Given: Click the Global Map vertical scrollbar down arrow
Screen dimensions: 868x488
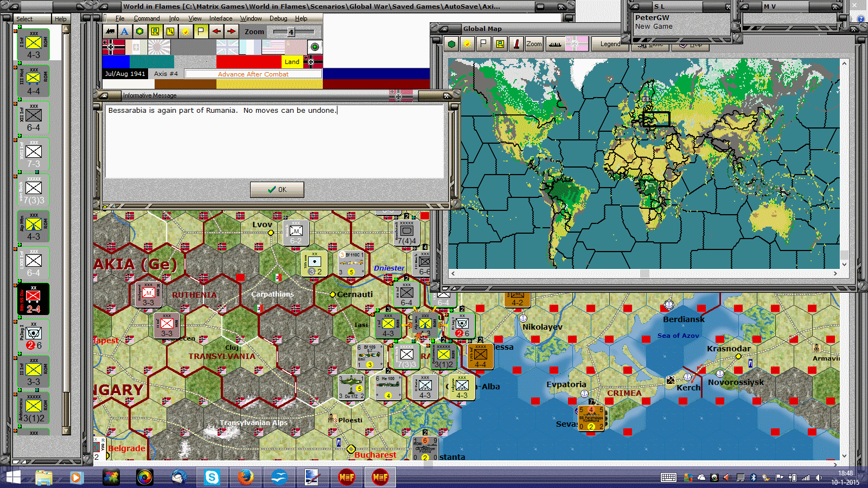Looking at the screenshot, I should click(x=844, y=264).
